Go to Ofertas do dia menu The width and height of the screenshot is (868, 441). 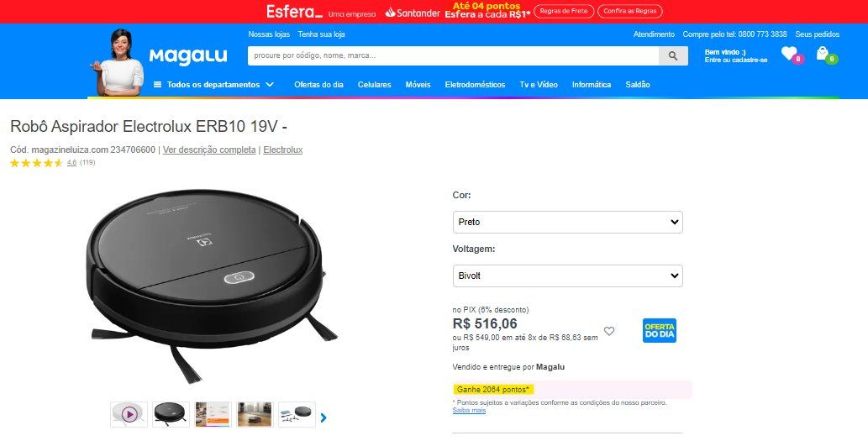[x=318, y=85]
